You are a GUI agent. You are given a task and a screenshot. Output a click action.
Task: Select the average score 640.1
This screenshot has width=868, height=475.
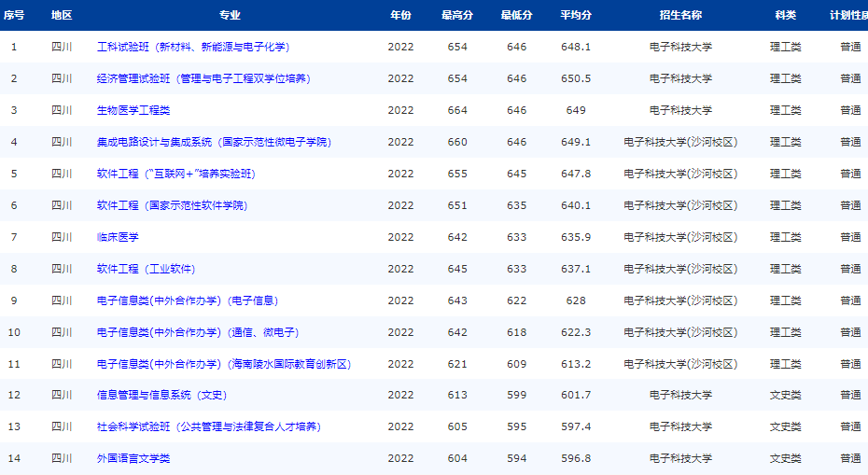[576, 205]
